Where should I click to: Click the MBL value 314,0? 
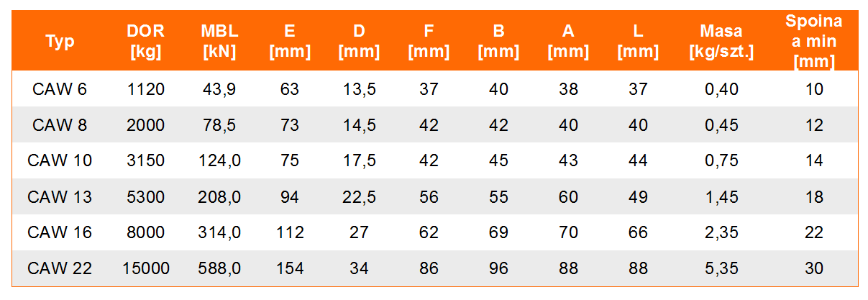pyautogui.click(x=219, y=233)
